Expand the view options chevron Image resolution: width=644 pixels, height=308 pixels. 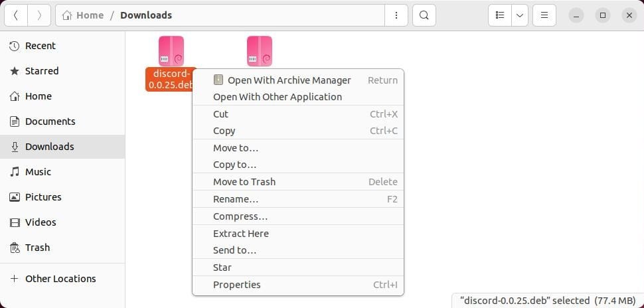(520, 15)
